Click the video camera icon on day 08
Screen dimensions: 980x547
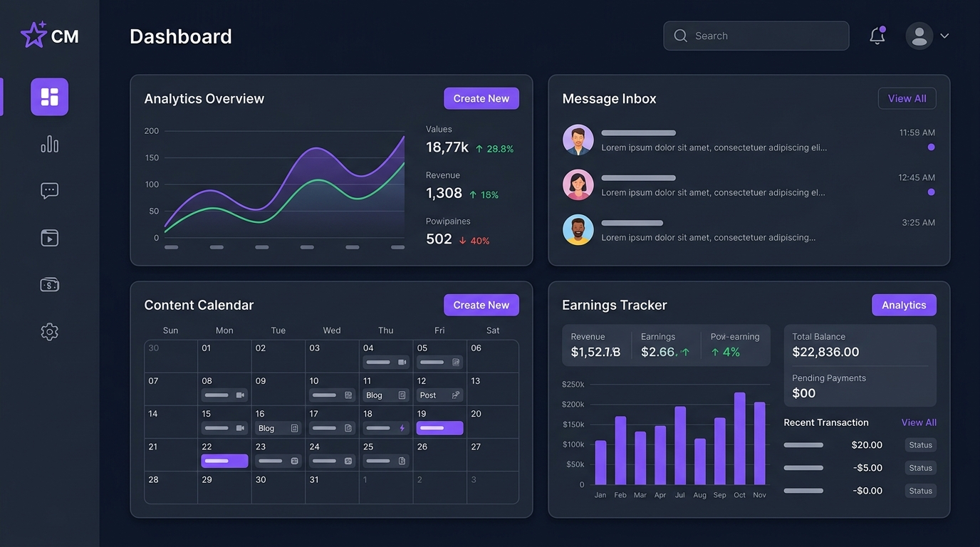(240, 395)
